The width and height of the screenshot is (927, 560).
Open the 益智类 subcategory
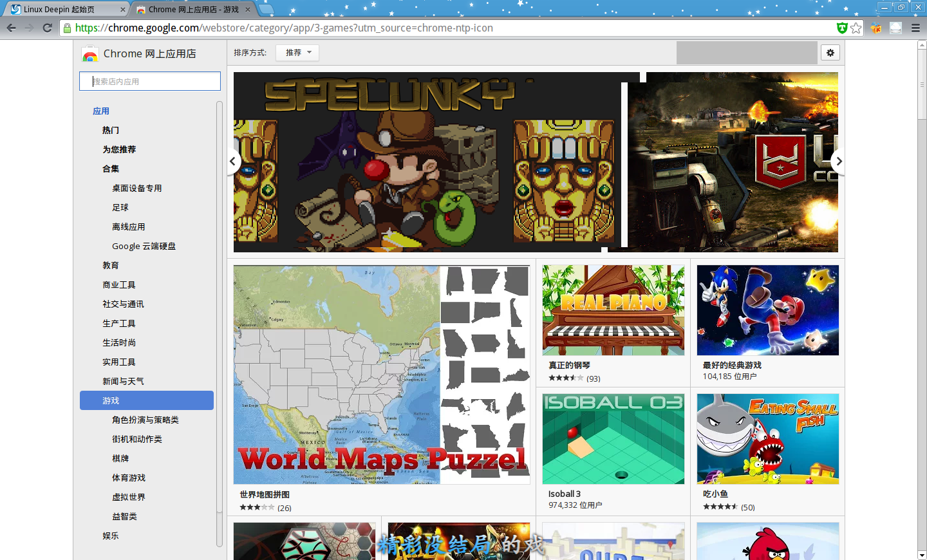(x=124, y=516)
